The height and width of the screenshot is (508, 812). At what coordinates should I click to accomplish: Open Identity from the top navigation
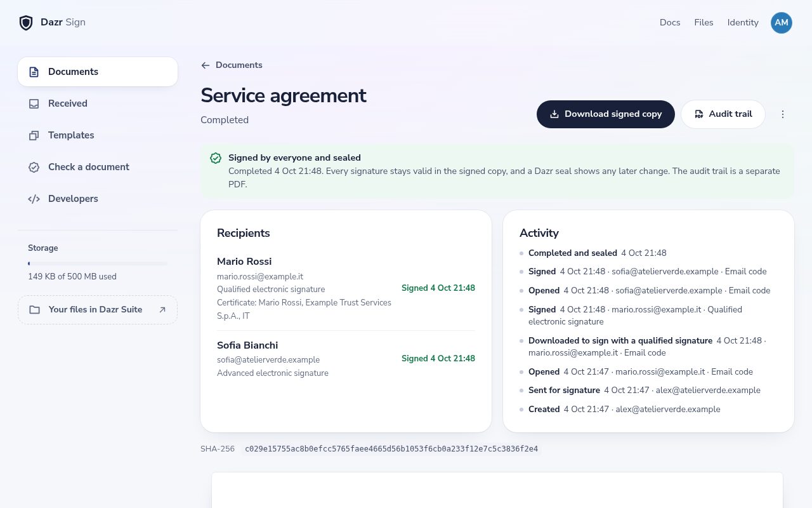[x=743, y=23]
